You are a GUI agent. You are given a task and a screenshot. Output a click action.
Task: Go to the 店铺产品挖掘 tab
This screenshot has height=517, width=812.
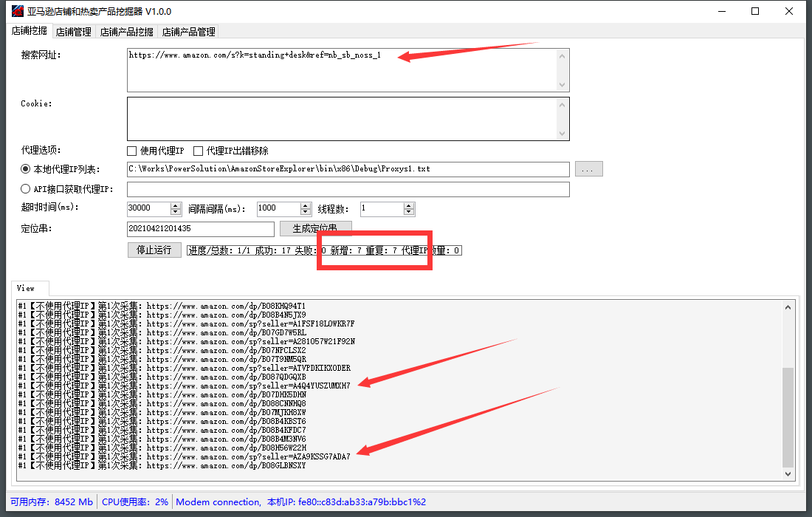point(126,32)
